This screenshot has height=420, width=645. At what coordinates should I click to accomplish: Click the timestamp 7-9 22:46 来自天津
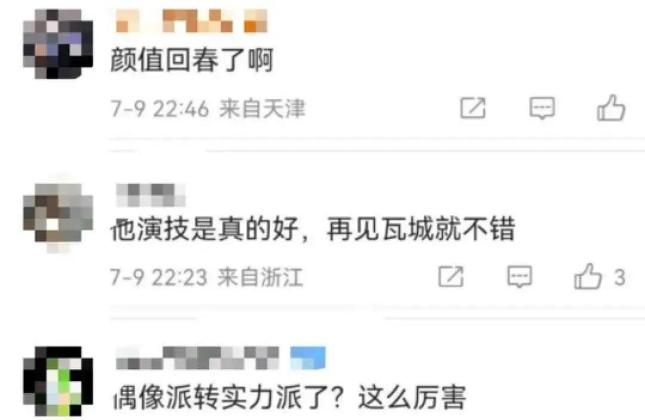tap(208, 109)
